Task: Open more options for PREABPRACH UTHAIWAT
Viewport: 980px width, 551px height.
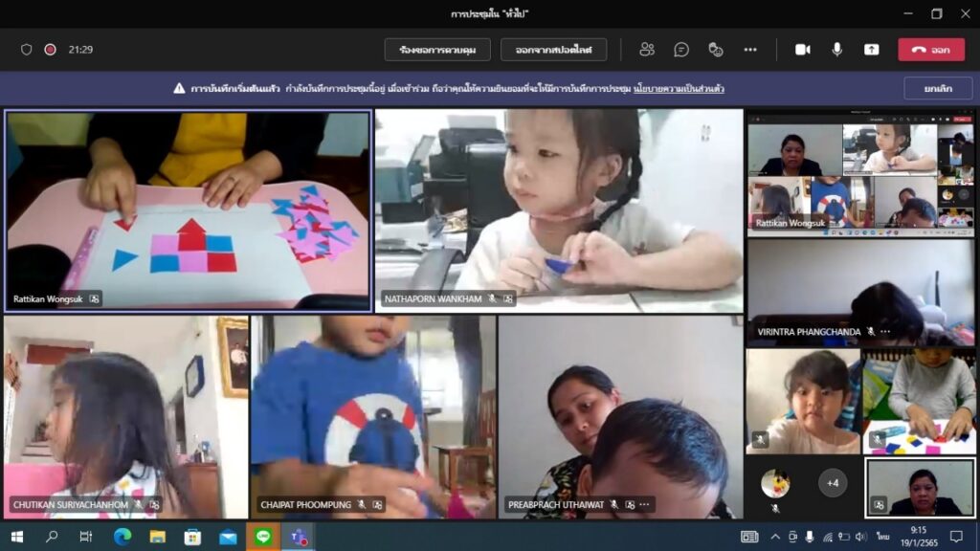Action: pos(645,504)
